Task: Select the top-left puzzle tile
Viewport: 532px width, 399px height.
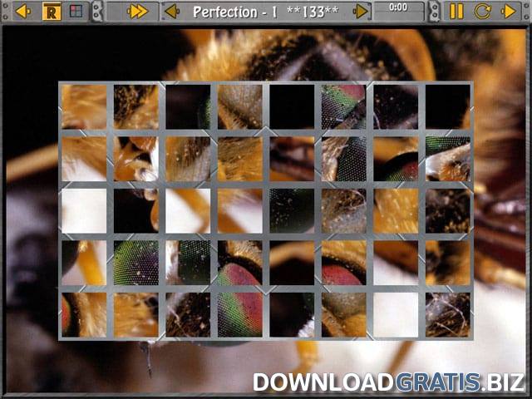Action: tap(84, 106)
